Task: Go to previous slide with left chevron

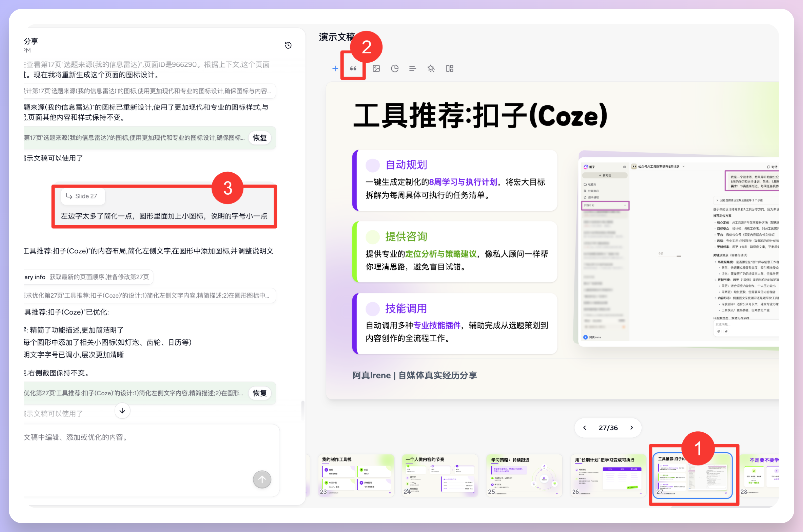Action: [585, 427]
